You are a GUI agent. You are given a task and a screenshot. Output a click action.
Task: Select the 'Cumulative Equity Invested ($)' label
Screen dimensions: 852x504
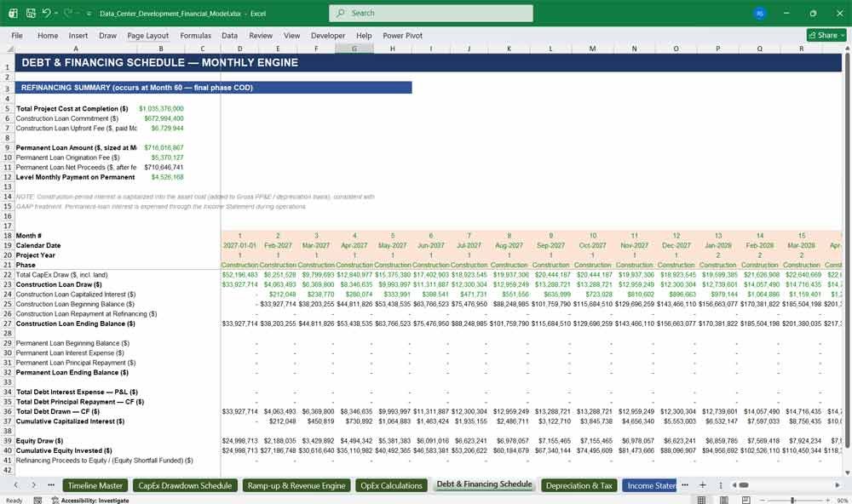coord(64,450)
